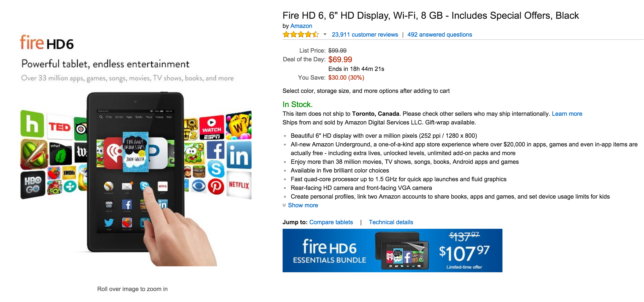
Task: Expand Show more product details
Action: pyautogui.click(x=303, y=205)
